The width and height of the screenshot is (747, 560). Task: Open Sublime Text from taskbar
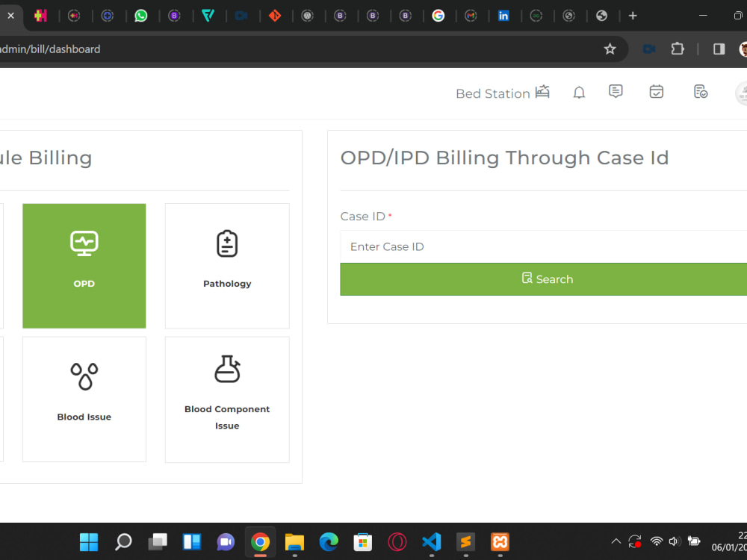pyautogui.click(x=466, y=541)
